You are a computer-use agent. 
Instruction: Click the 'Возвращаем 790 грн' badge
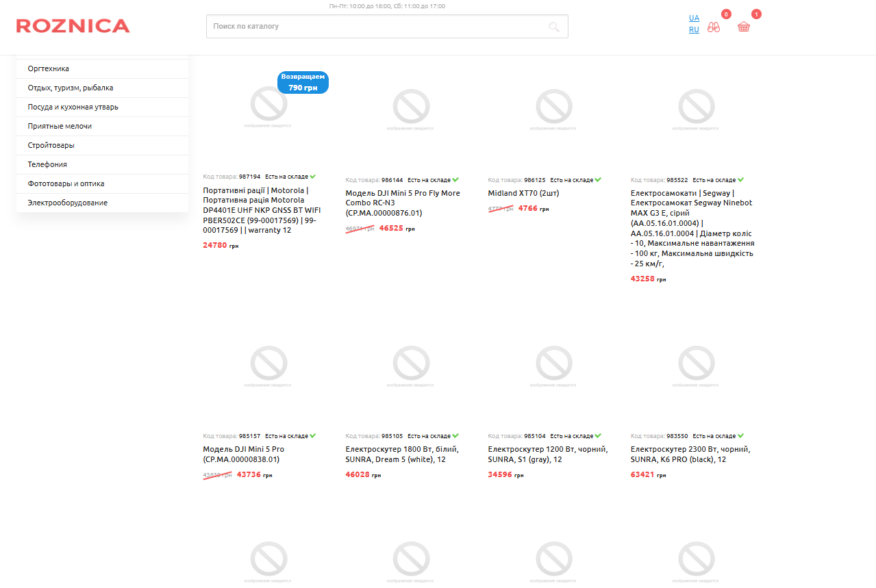point(303,82)
